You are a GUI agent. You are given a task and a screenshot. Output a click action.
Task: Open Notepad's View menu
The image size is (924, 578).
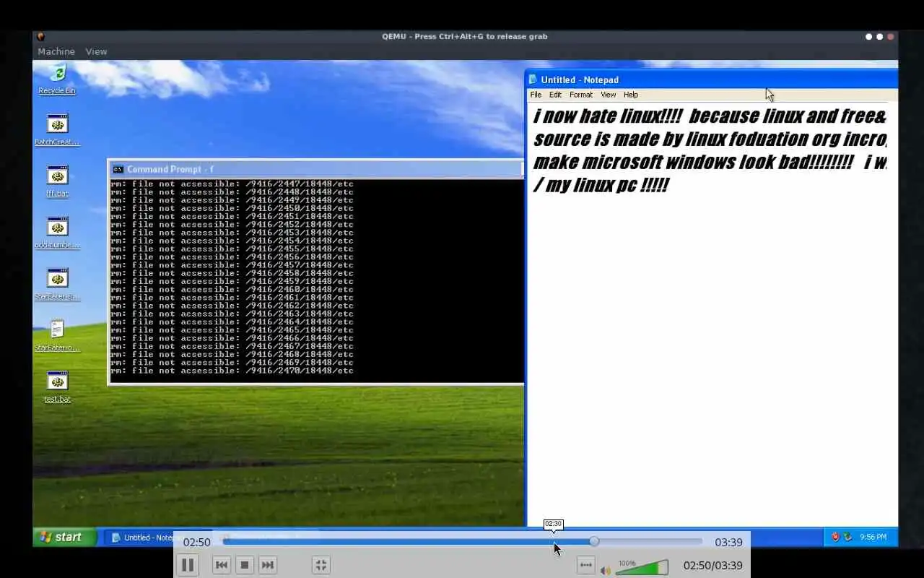click(609, 95)
